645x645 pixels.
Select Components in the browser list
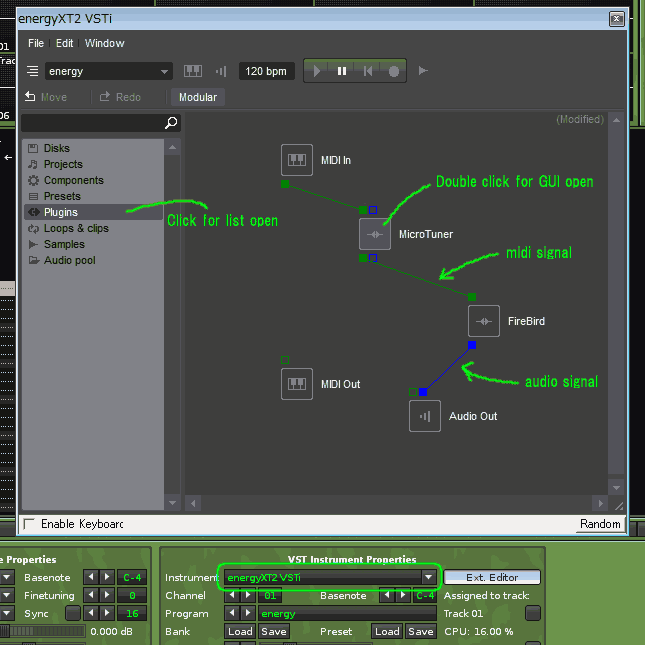pos(93,180)
